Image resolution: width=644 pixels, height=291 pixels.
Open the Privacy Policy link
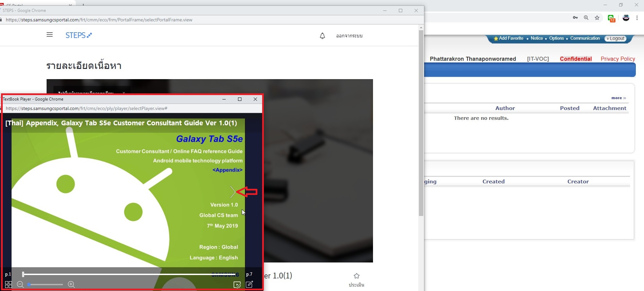click(618, 59)
